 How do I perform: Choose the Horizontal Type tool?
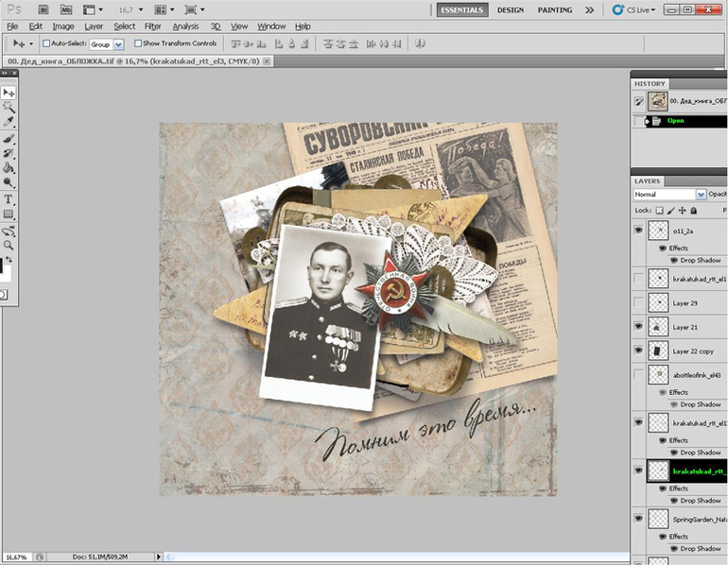[x=9, y=199]
